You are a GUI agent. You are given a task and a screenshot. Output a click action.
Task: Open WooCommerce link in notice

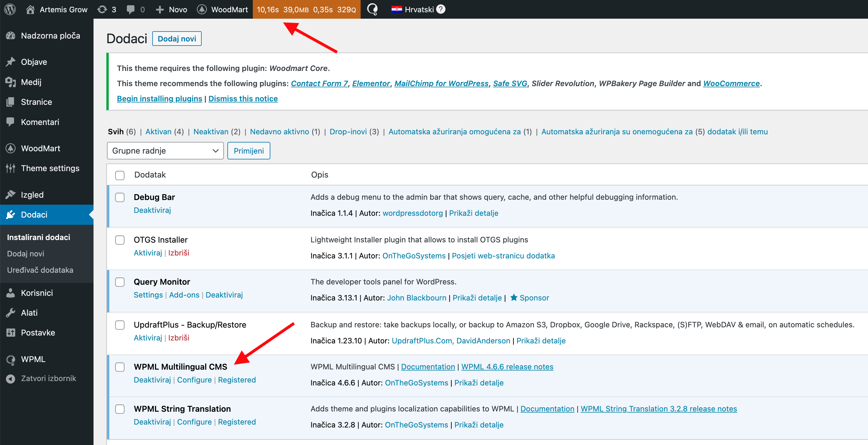click(x=731, y=84)
